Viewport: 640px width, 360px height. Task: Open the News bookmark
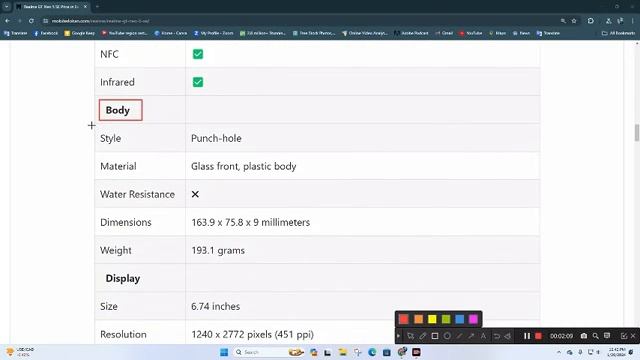(521, 33)
